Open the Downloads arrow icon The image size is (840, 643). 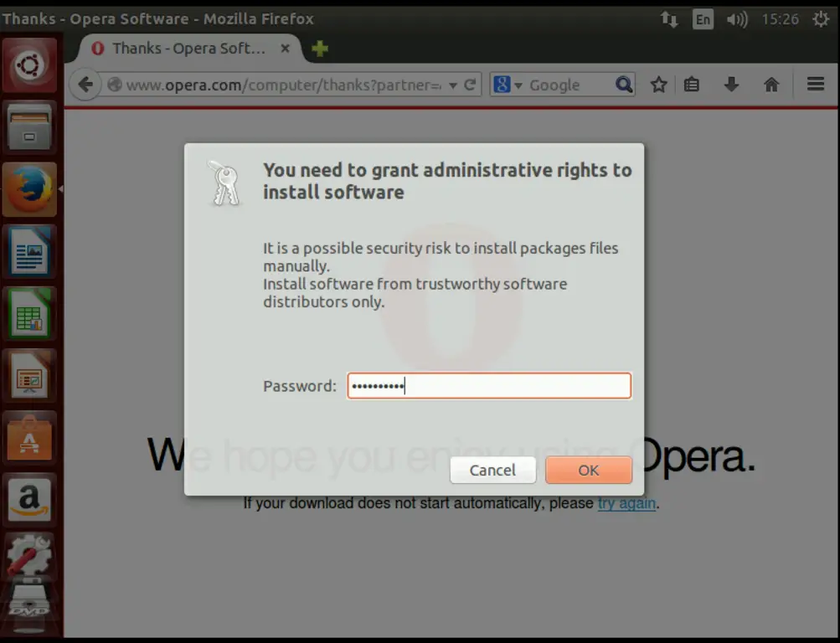pos(731,85)
